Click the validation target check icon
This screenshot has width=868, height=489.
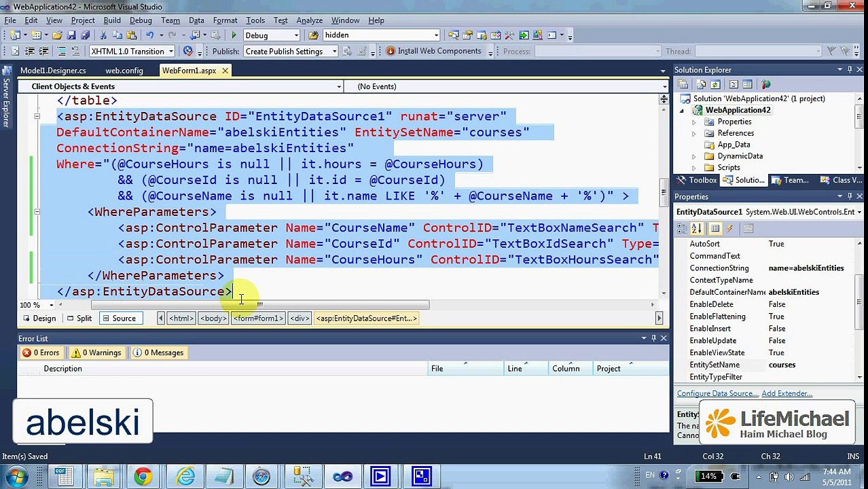coord(187,52)
